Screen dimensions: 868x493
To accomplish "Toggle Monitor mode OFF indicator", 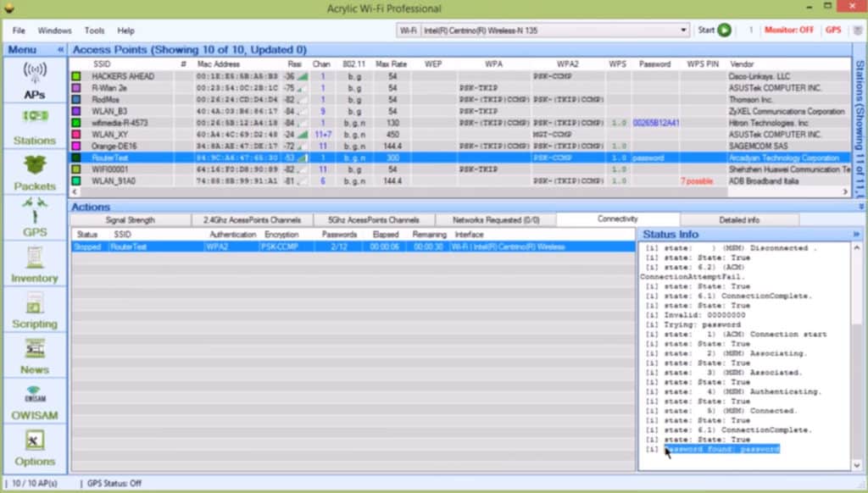I will (x=789, y=30).
